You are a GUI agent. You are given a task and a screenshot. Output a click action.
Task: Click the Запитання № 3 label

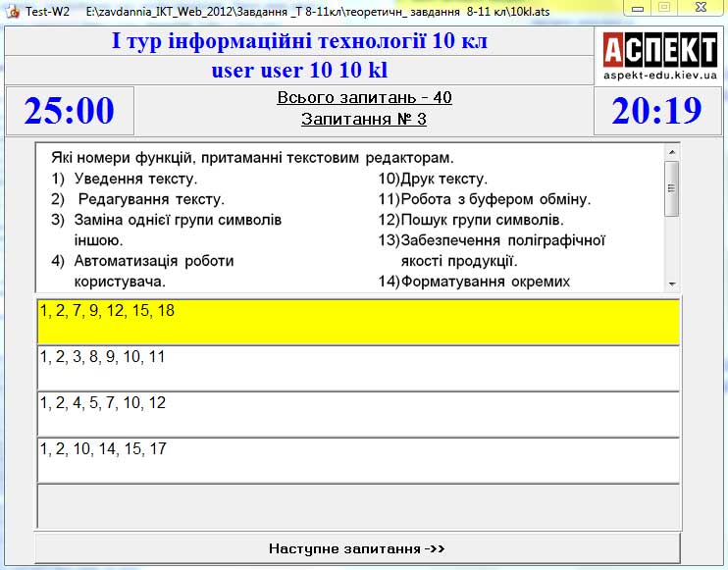364,120
